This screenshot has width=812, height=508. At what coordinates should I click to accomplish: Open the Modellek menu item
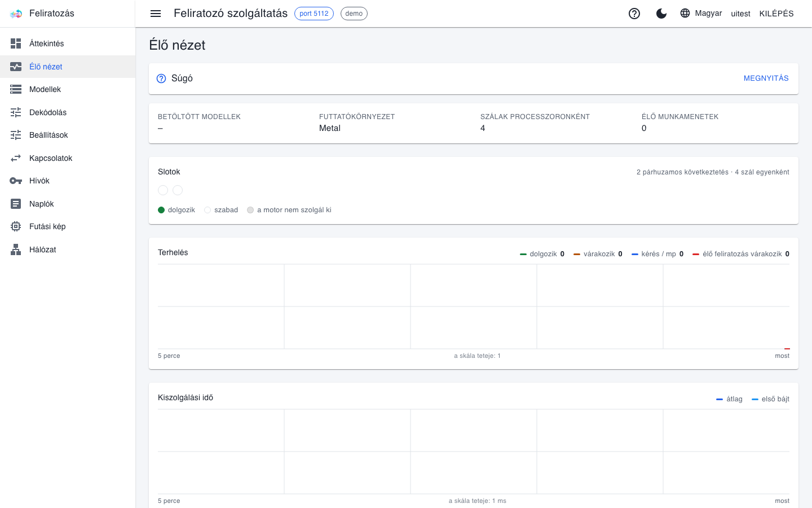(x=68, y=89)
